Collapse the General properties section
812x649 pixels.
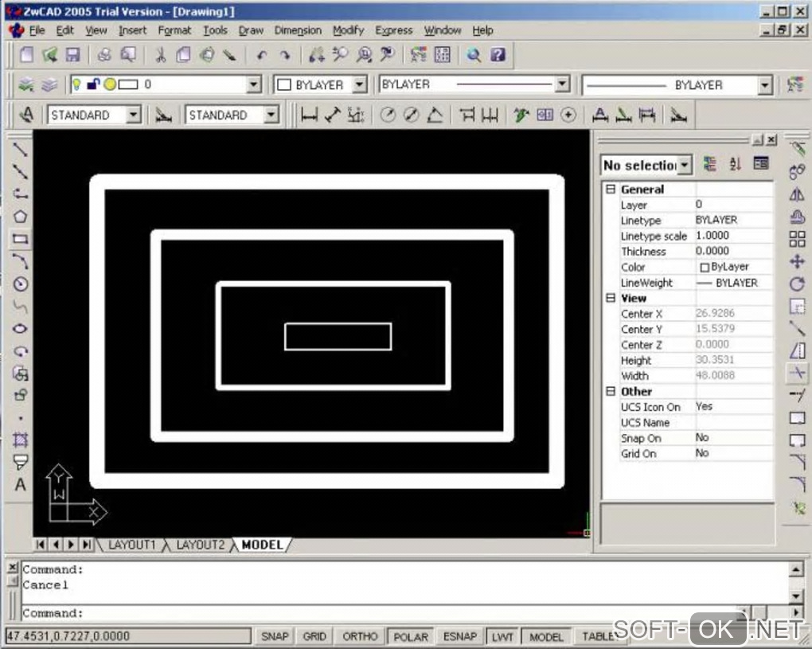point(611,189)
